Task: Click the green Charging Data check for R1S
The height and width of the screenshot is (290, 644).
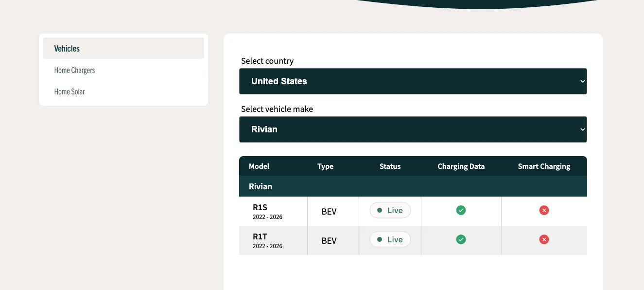Action: tap(461, 210)
